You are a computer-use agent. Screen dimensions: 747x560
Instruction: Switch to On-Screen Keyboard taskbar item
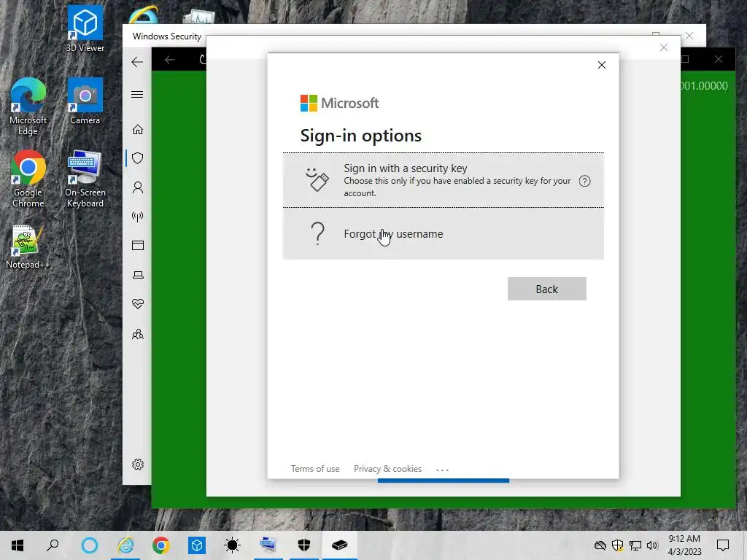(268, 545)
